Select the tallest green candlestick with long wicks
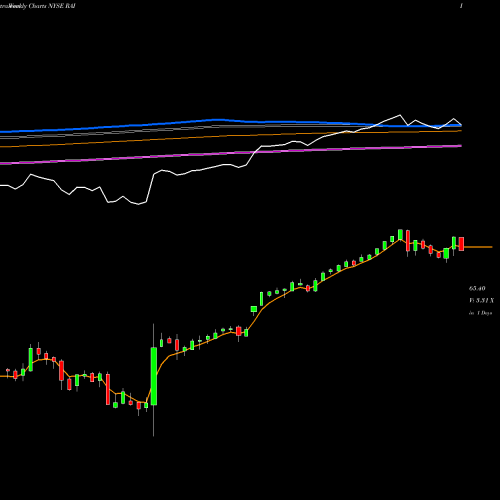Screen dimensions: 500x500 154,377
